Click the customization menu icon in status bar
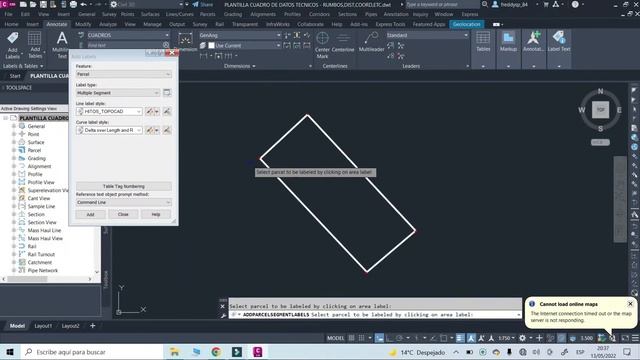 635,338
